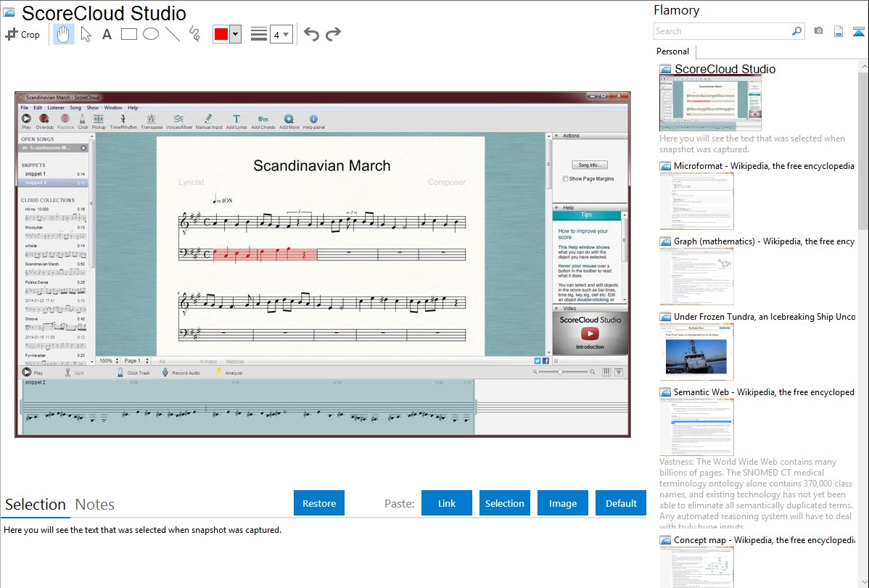
Task: Open the line thickness dropdown
Action: click(281, 34)
